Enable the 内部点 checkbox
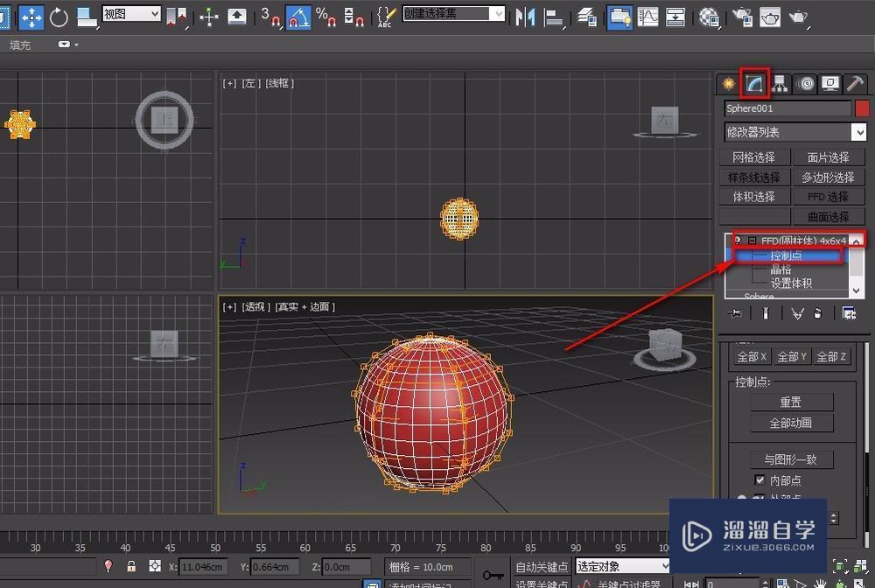The width and height of the screenshot is (875, 588). [x=759, y=479]
